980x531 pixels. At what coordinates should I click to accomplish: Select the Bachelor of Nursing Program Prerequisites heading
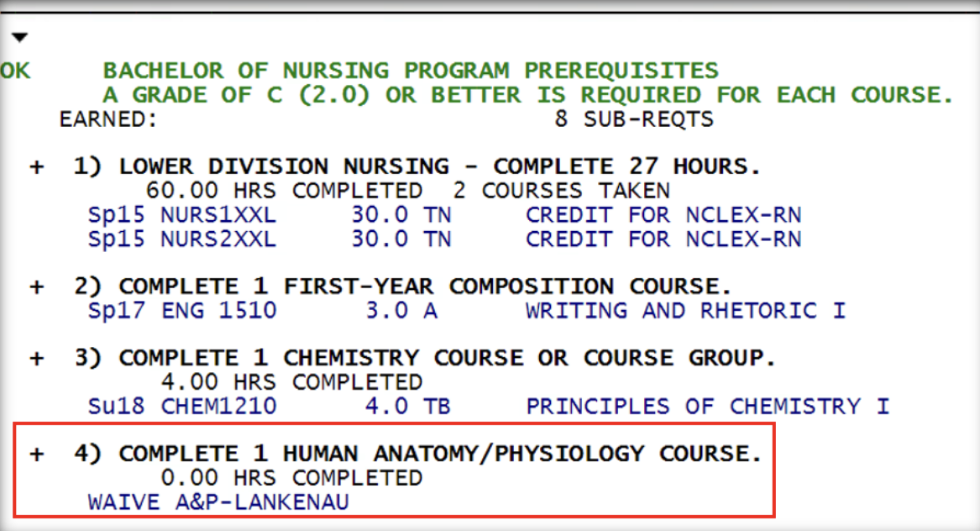point(411,71)
